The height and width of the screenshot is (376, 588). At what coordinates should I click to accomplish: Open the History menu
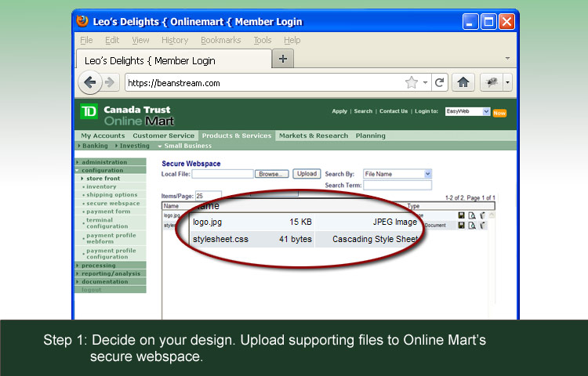(175, 40)
